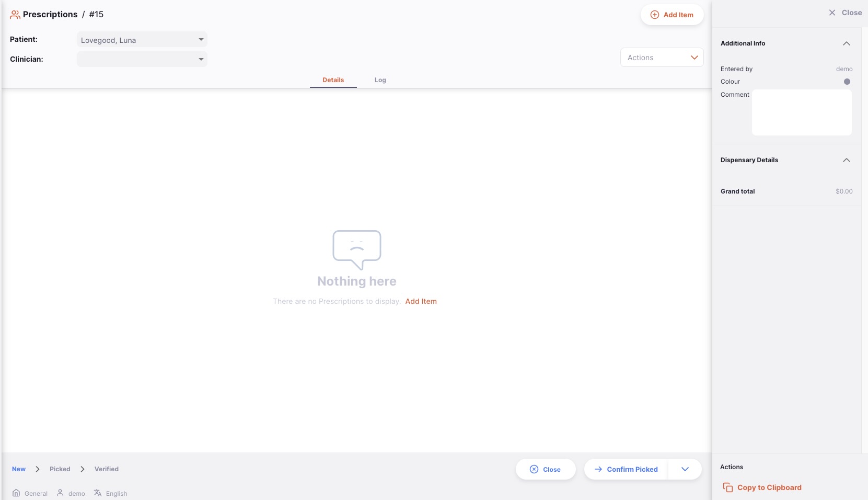Expand the Actions dropdown menu
The width and height of the screenshot is (868, 500).
662,58
